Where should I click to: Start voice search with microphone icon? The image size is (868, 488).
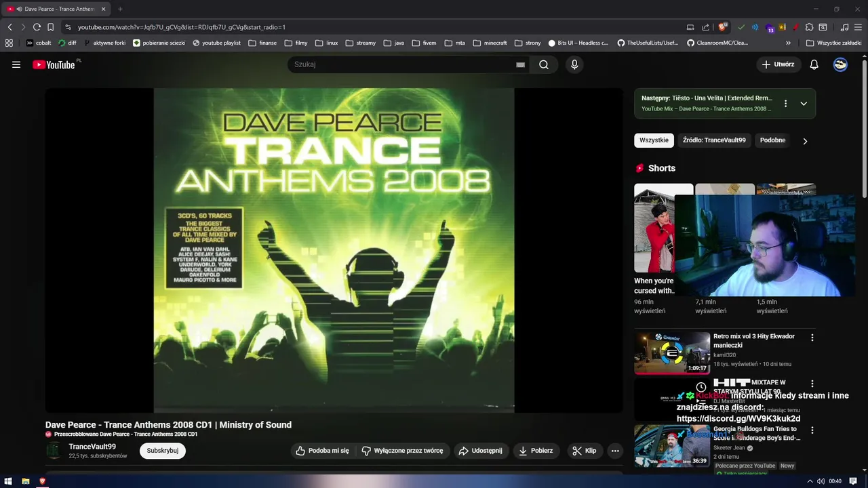point(574,64)
